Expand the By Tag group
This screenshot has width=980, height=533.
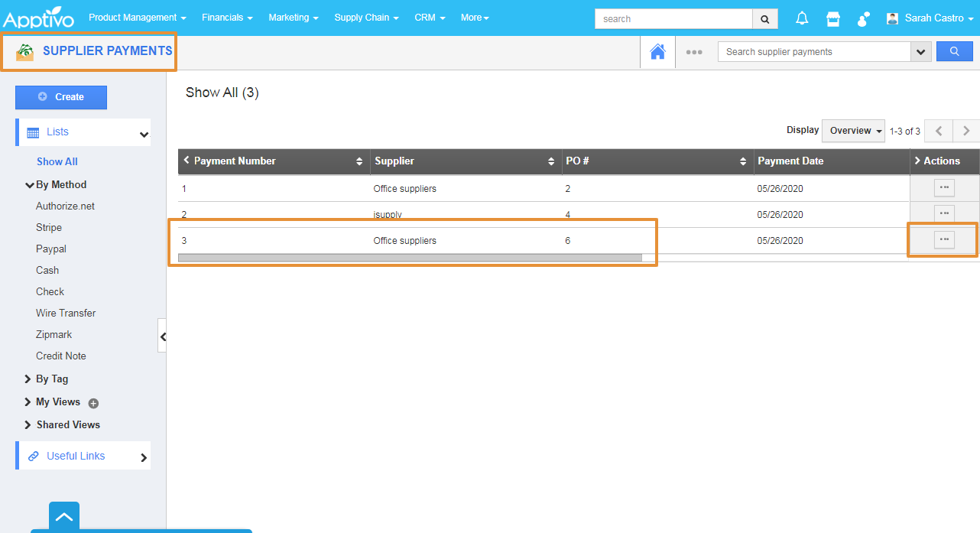coord(29,379)
